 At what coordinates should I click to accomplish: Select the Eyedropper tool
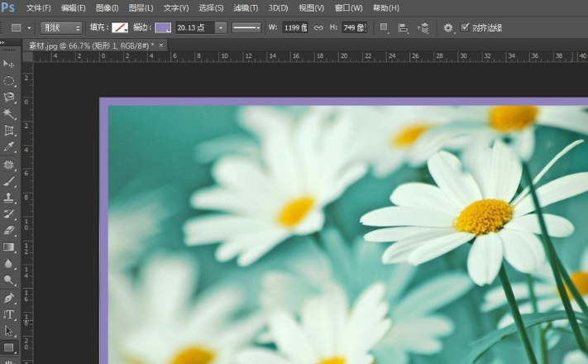pyautogui.click(x=9, y=147)
